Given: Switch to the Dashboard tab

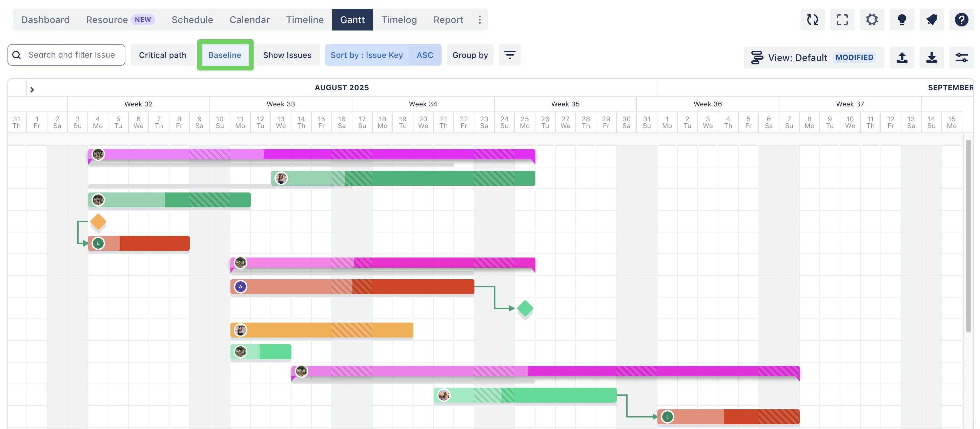Looking at the screenshot, I should 45,20.
